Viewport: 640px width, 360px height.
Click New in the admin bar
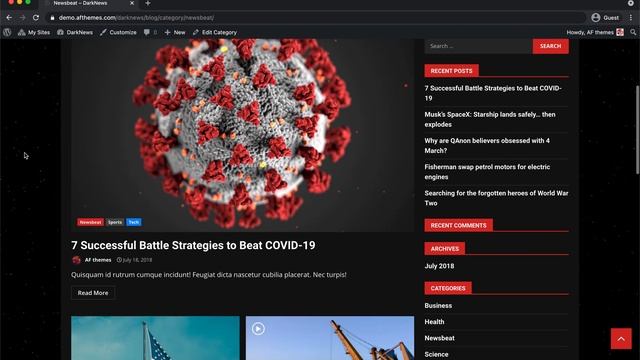pos(175,32)
